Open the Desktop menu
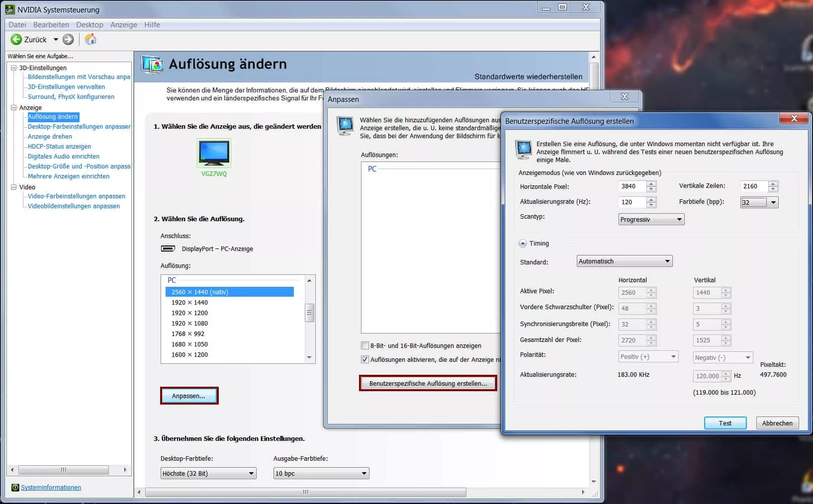813x504 pixels. tap(90, 25)
